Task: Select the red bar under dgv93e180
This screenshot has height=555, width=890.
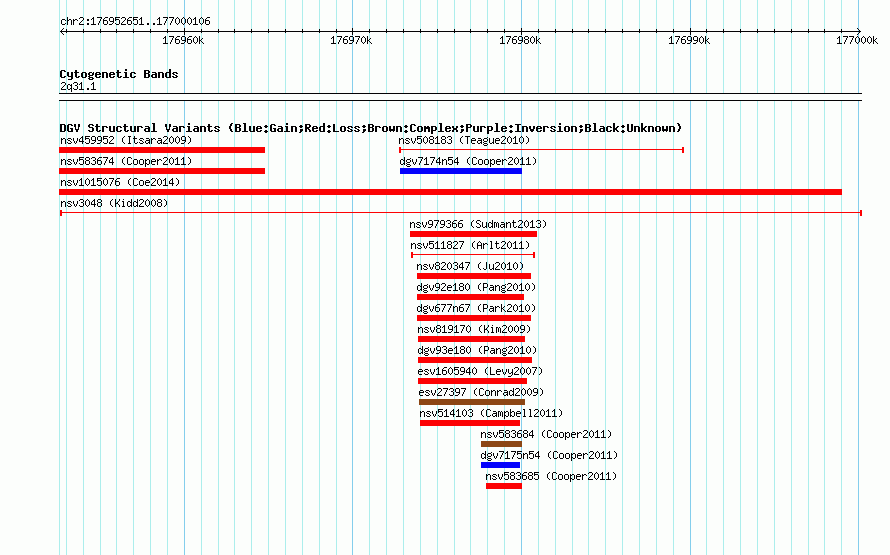Action: [x=475, y=360]
